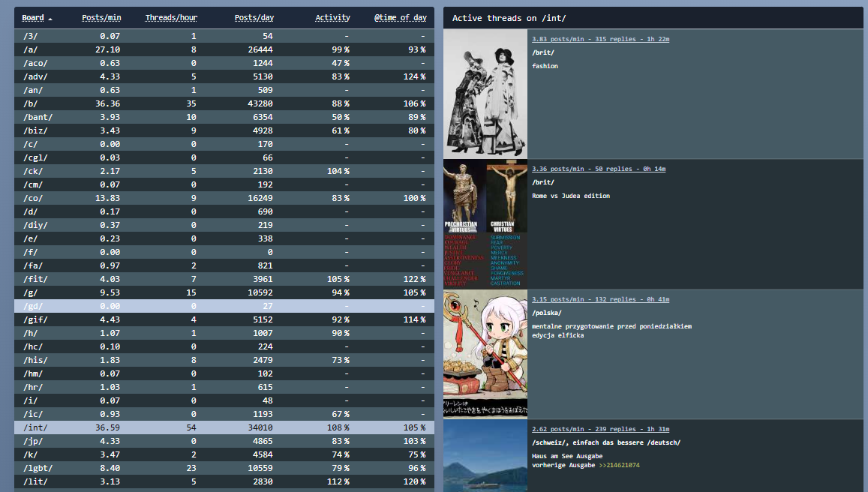This screenshot has width=868, height=492.
Task: Open the elf anime girl thumbnail
Action: (485, 354)
